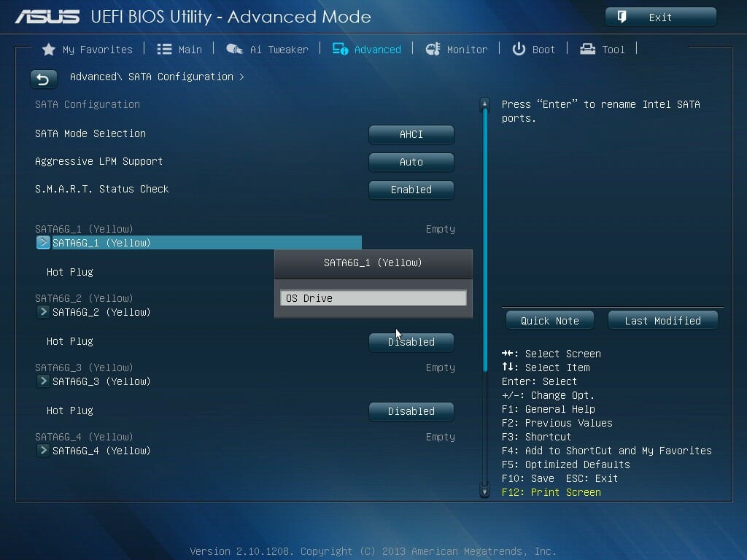
Task: Click the Monitor gauge icon
Action: tap(433, 49)
